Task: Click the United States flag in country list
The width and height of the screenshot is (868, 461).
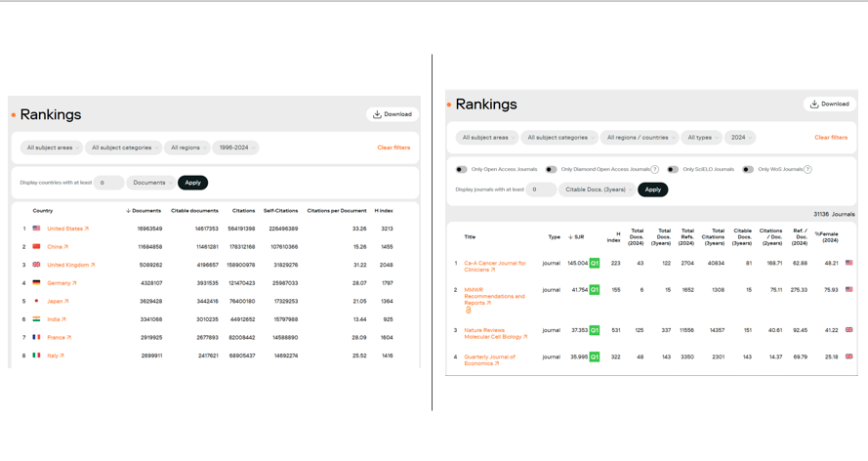Action: pyautogui.click(x=36, y=229)
